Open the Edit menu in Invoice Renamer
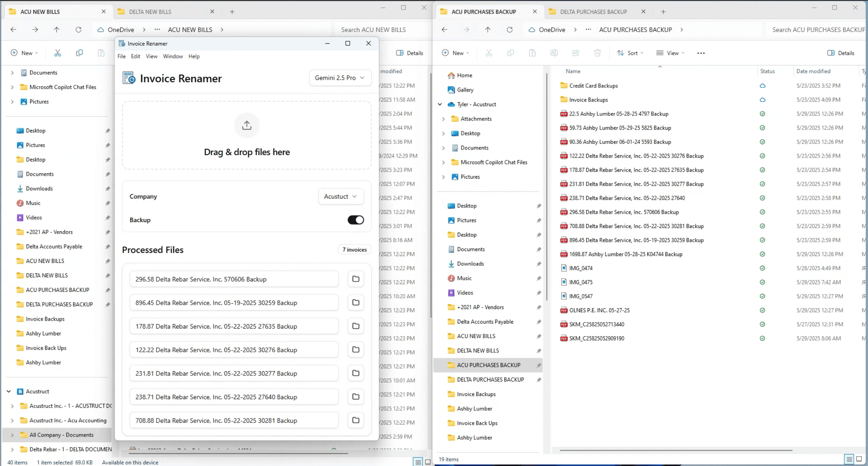868x466 pixels. click(x=135, y=56)
